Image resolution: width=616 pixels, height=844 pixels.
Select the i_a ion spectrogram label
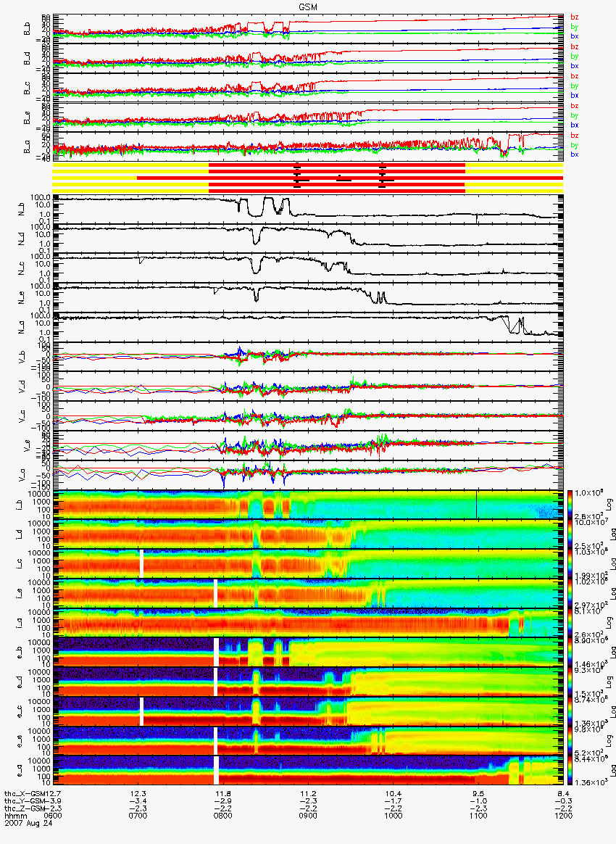point(20,623)
